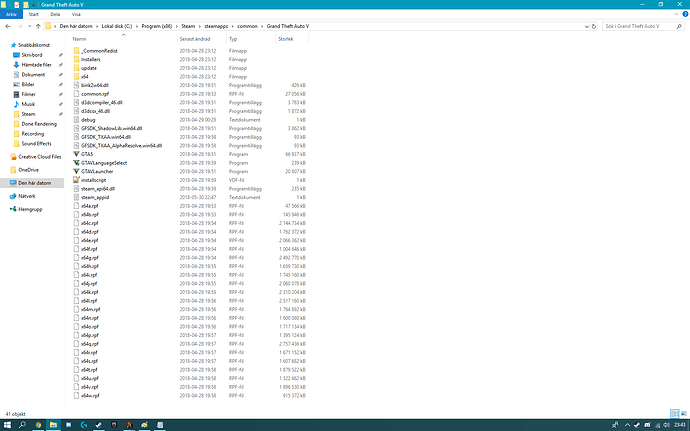This screenshot has width=690, height=431.
Task: Open the Windows Start button
Action: point(7,425)
